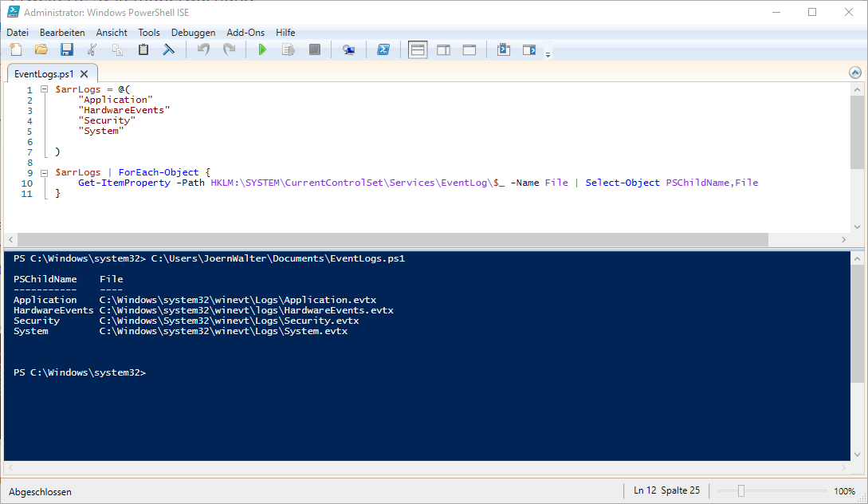Click the Run Script green play icon
Image resolution: width=868 pixels, height=504 pixels.
pos(262,49)
